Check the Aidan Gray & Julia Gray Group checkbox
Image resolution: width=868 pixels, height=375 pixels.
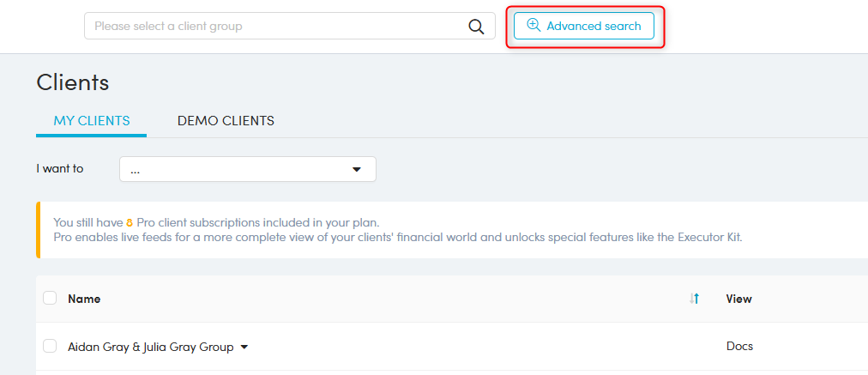pos(50,346)
